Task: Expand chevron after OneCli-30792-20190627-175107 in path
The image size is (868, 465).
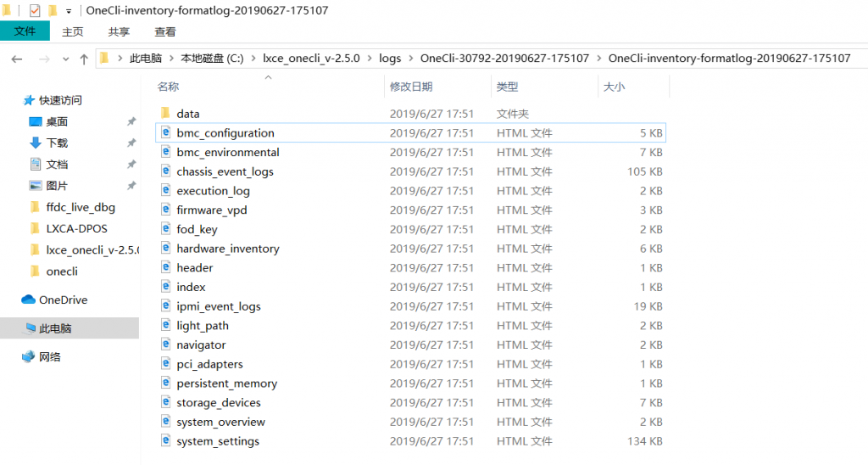Action: (599, 59)
